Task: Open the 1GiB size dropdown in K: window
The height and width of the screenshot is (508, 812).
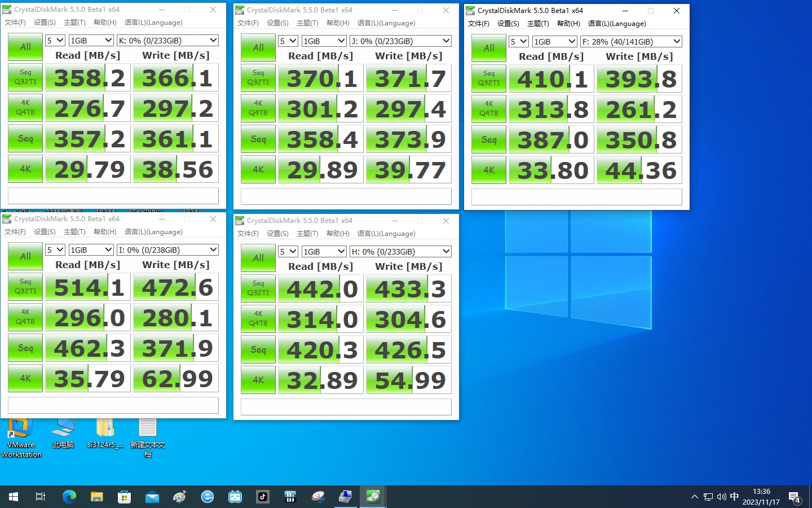Action: (x=91, y=41)
